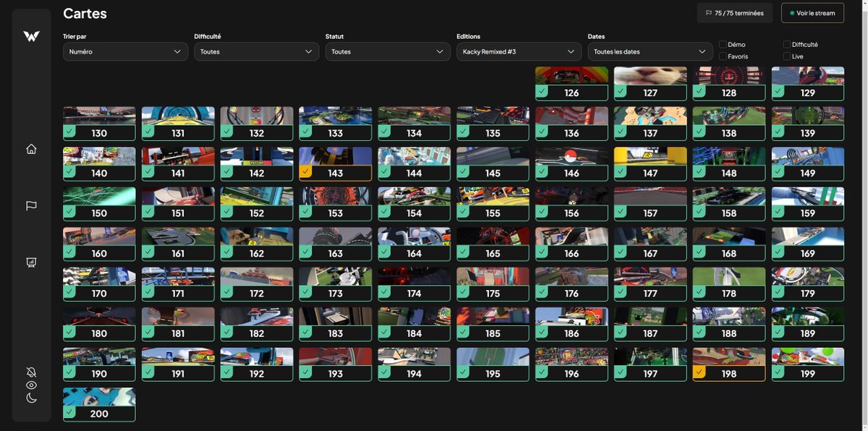The image size is (868, 431).
Task: Go to the home page icon
Action: click(31, 149)
